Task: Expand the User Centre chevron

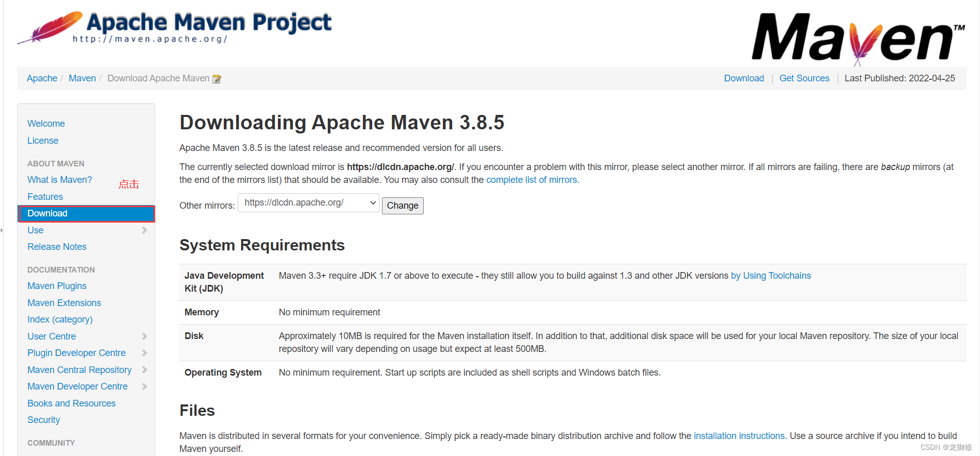Action: click(144, 336)
